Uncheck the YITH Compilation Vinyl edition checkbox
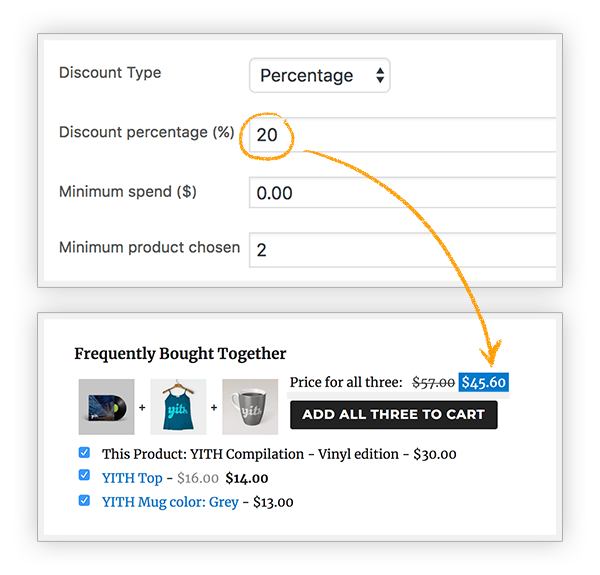This screenshot has width=600, height=575. tap(84, 453)
